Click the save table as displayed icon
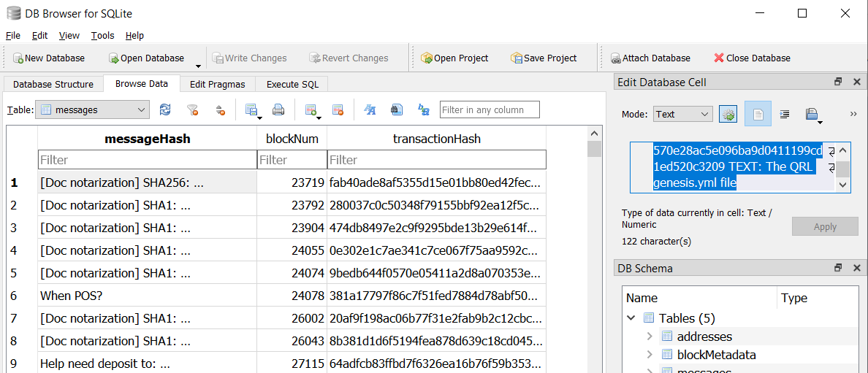 (252, 109)
